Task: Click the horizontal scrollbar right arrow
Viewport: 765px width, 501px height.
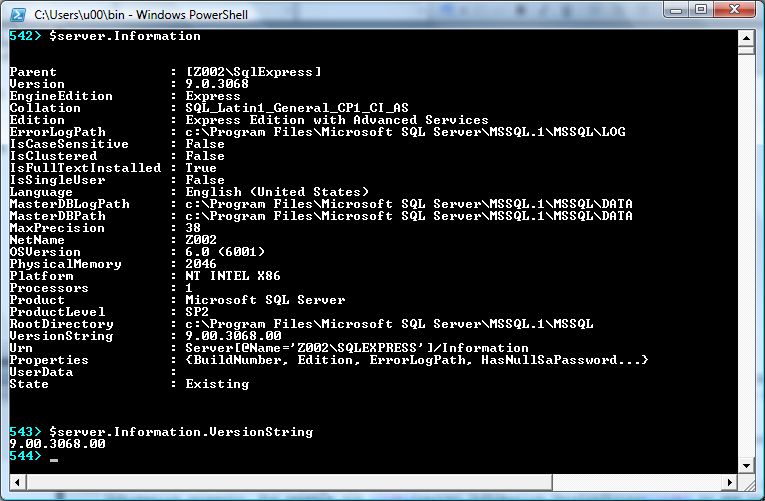Action: click(x=732, y=483)
